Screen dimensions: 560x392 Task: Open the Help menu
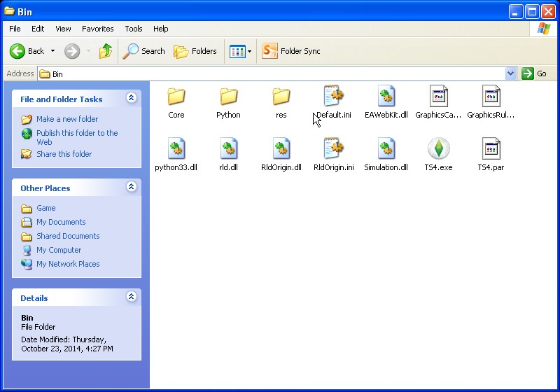click(x=161, y=29)
